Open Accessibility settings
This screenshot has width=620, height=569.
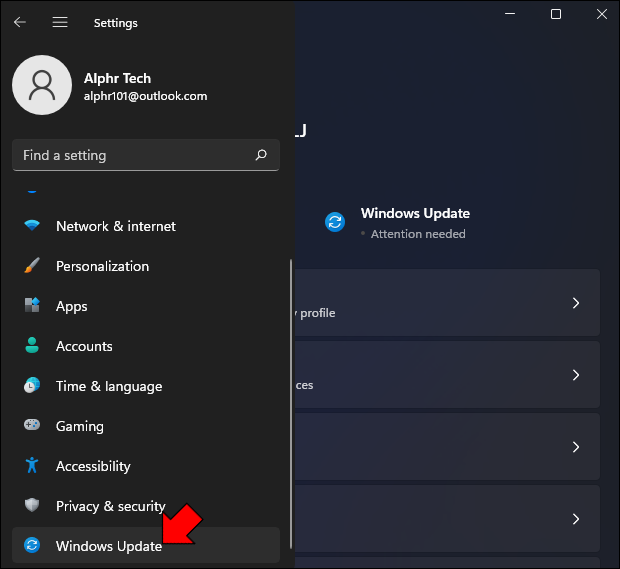pos(146,465)
